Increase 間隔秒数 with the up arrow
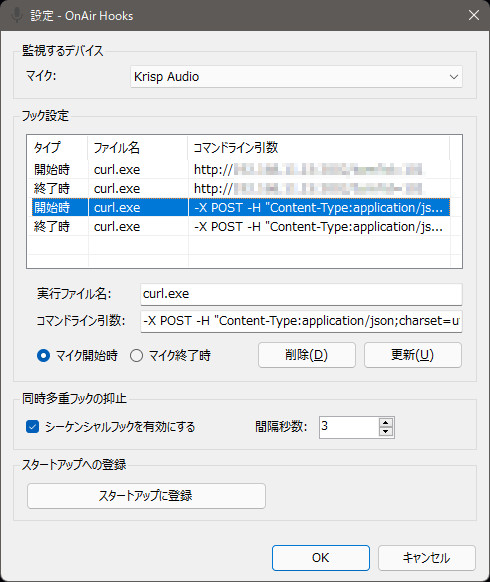The height and width of the screenshot is (582, 490). [386, 423]
